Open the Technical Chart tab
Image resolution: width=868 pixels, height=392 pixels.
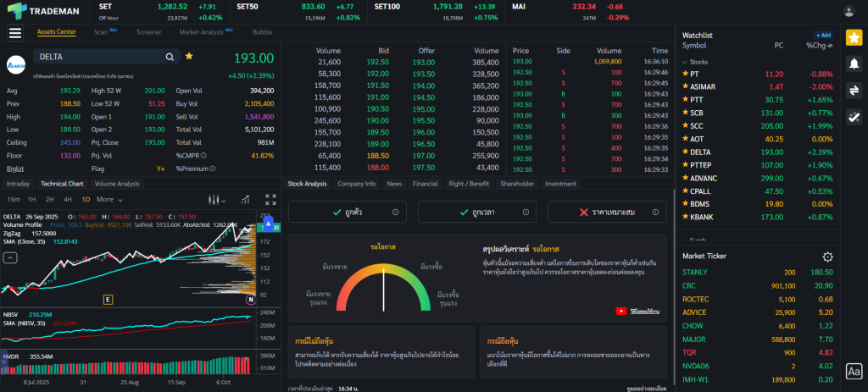tap(61, 184)
